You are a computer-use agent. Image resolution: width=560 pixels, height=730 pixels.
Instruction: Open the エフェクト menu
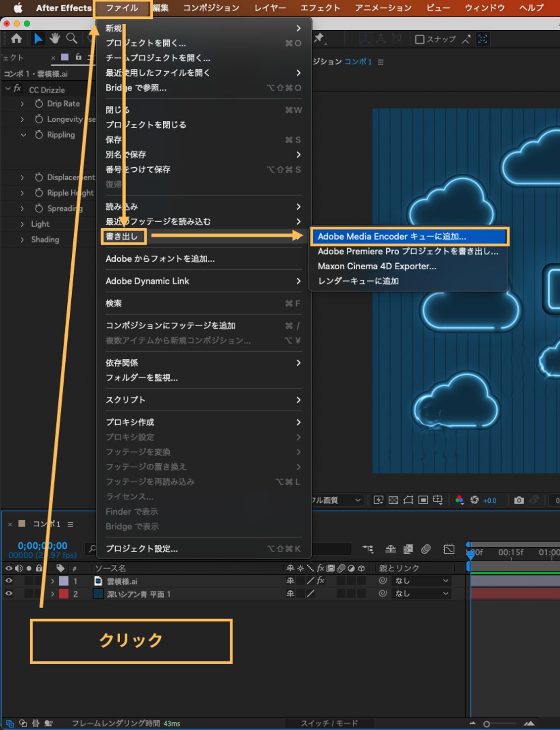click(x=321, y=7)
